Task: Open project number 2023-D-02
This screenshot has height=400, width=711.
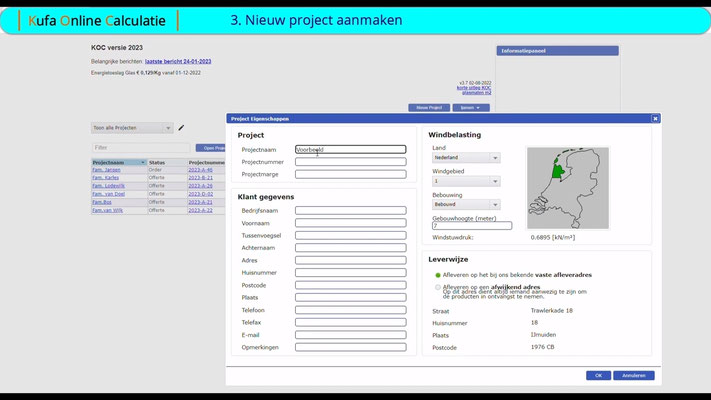Action: 200,194
